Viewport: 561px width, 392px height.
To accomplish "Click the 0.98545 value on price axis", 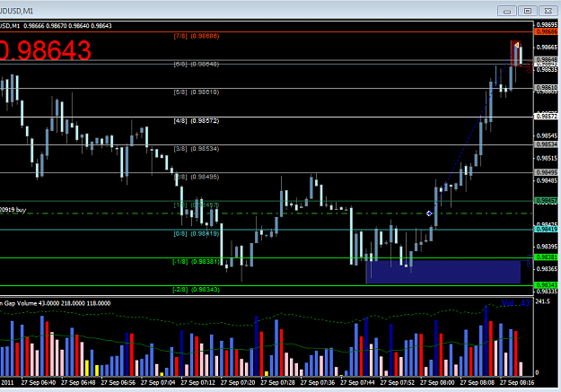I will pos(547,136).
